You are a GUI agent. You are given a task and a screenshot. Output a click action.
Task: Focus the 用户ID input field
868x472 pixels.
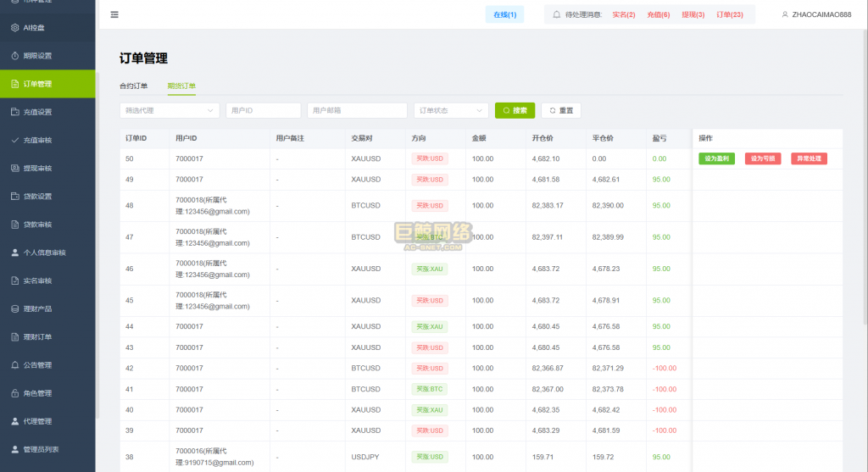click(263, 111)
